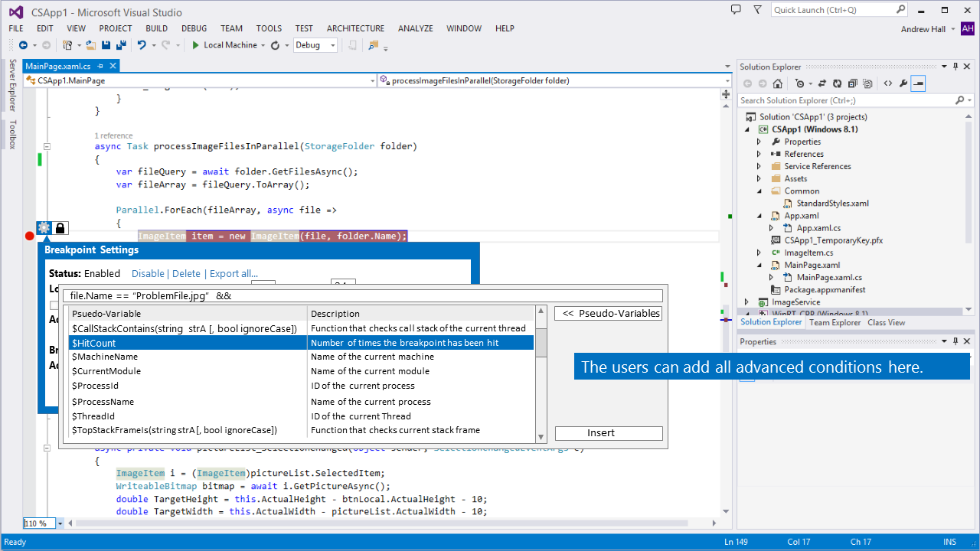Click the breakpoint lock icon
Viewport: 980px width, 551px height.
(x=61, y=227)
